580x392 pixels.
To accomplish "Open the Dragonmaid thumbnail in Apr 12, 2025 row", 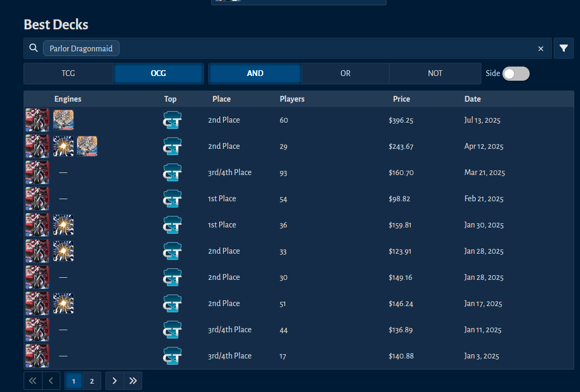I will [37, 146].
